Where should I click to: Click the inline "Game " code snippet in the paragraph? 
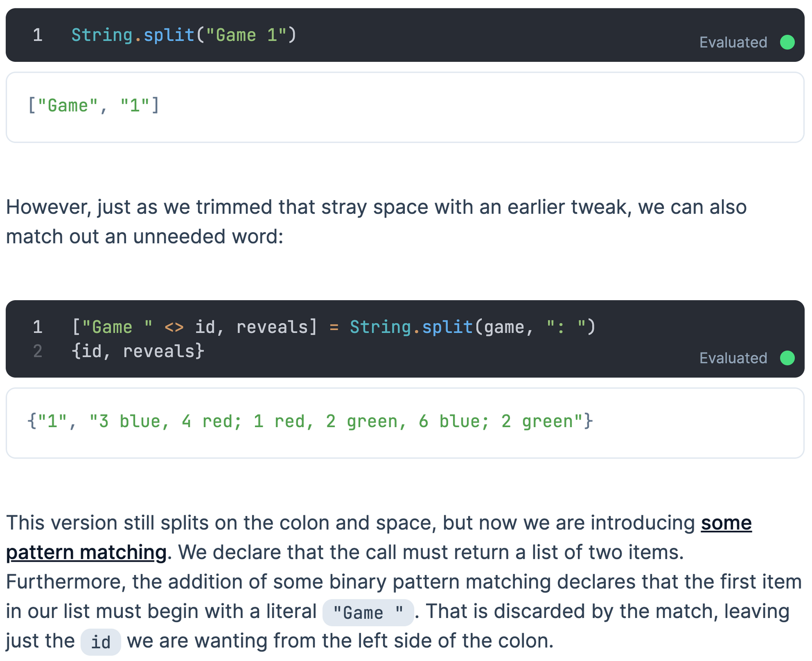368,613
